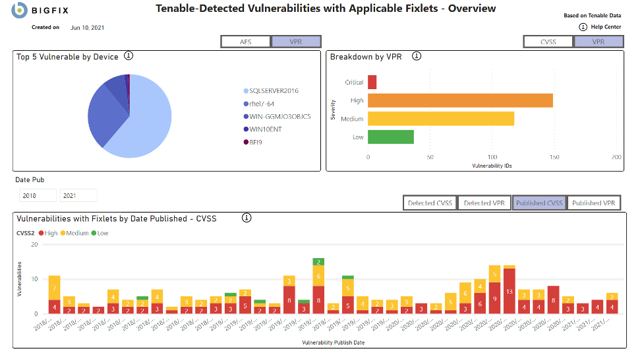
Task: Click info icon beside Breakdown by VPR
Action: pos(416,56)
